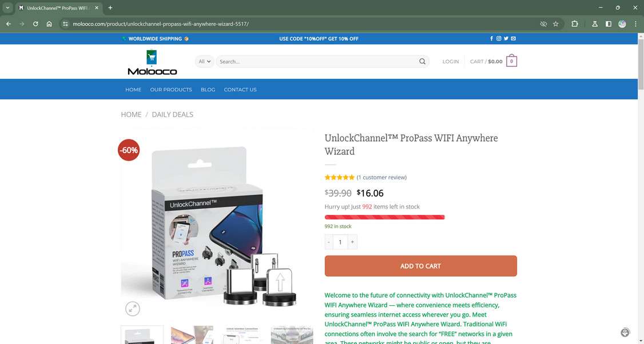Go to the BLOG menu item
The width and height of the screenshot is (644, 344).
208,90
